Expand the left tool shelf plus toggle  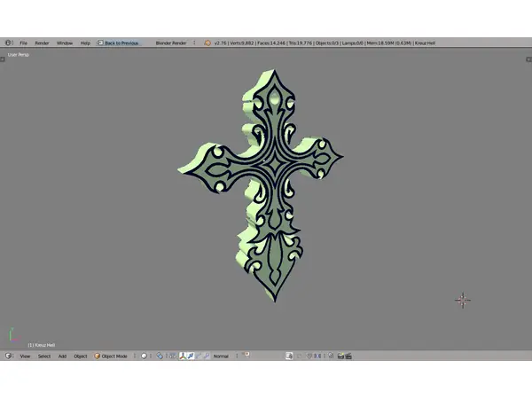coord(3,59)
